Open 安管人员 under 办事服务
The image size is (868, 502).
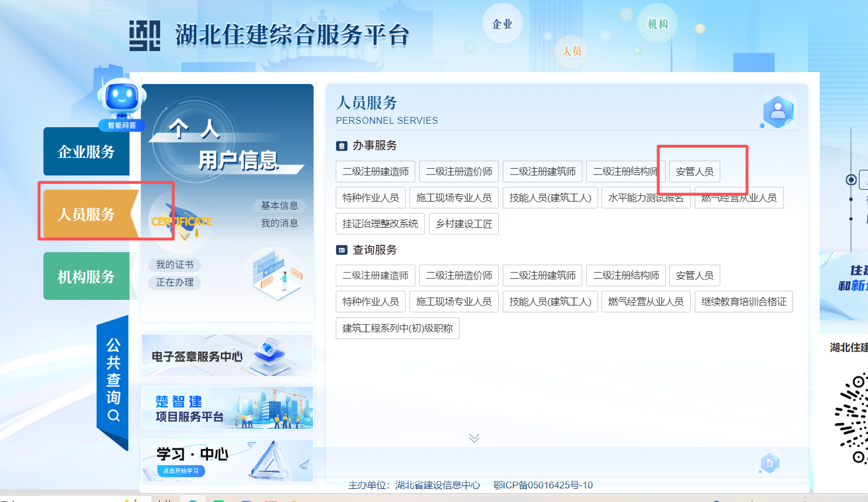click(694, 171)
